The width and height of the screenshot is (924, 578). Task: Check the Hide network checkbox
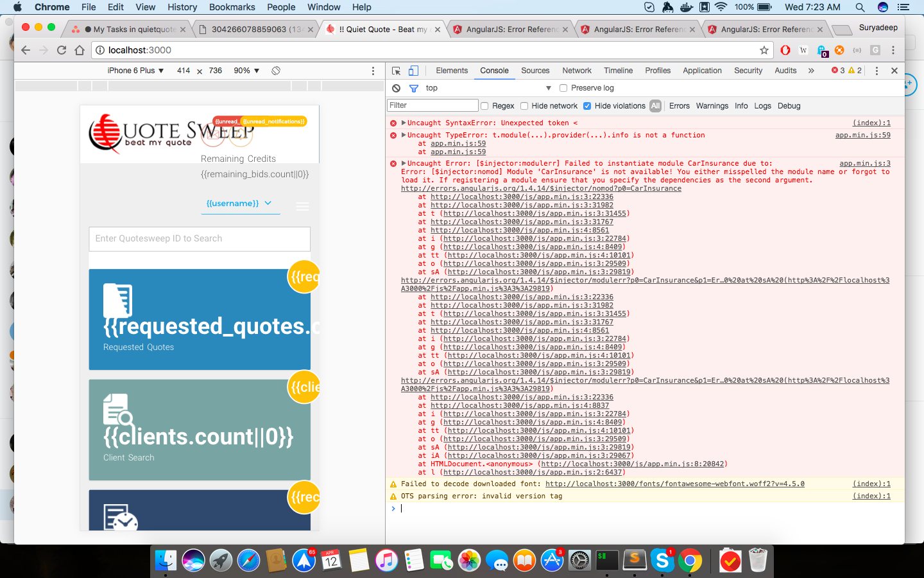pos(524,106)
